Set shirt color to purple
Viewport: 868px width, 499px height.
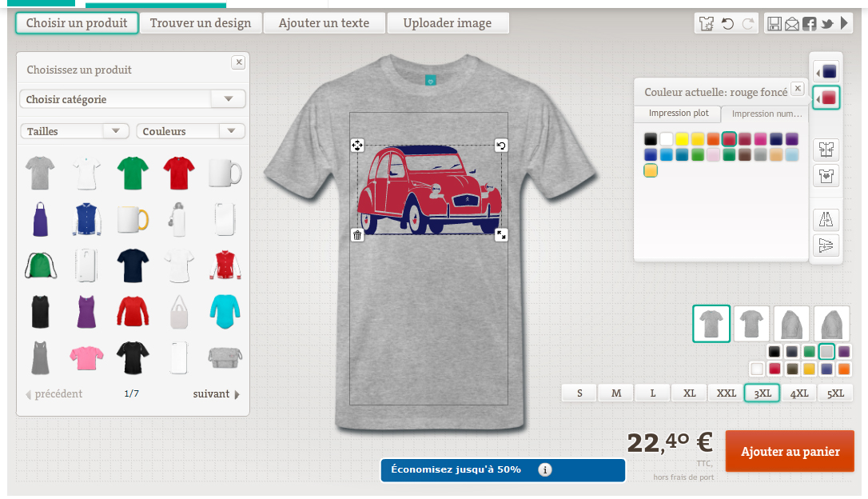click(844, 351)
